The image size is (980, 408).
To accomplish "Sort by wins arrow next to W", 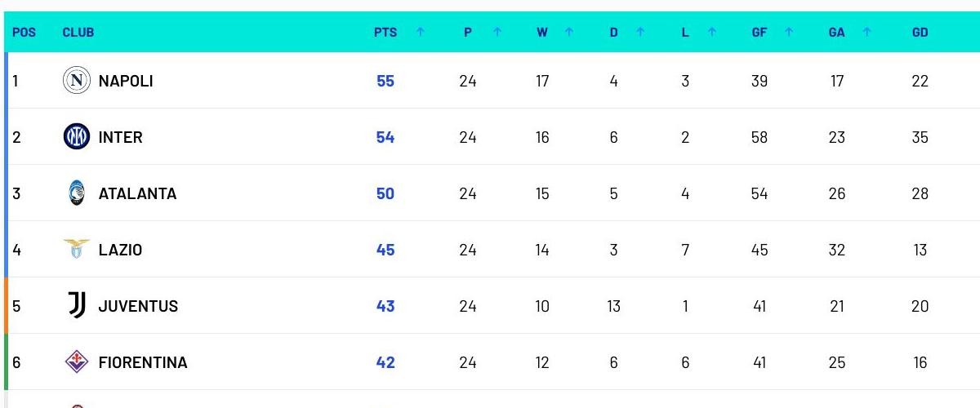I will click(x=569, y=33).
